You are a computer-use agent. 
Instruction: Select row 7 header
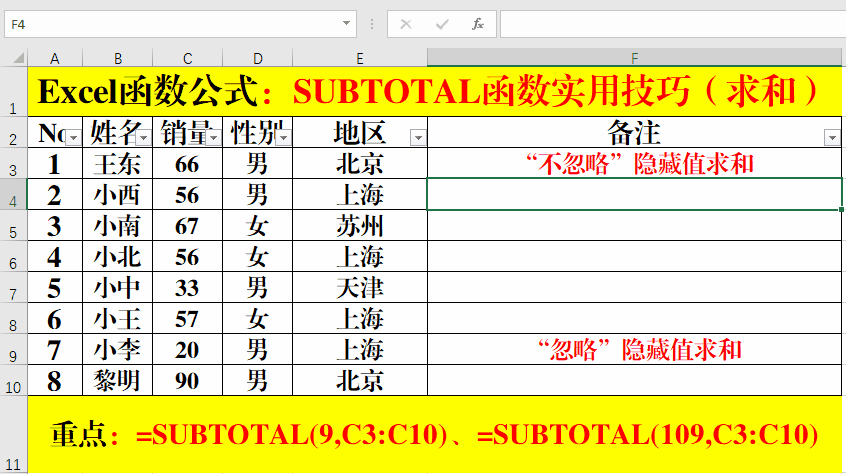click(13, 287)
